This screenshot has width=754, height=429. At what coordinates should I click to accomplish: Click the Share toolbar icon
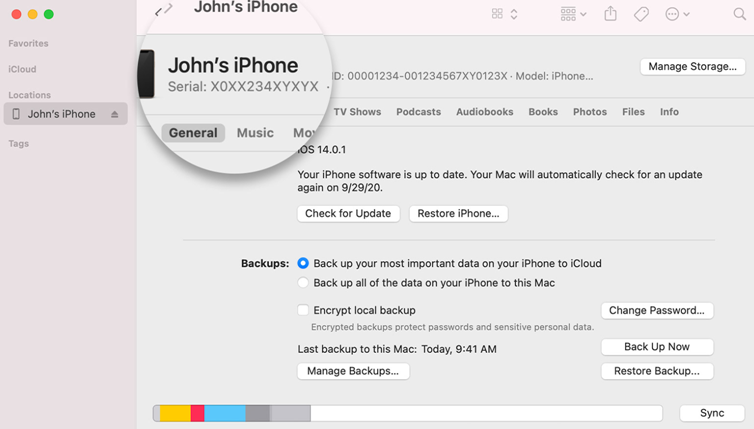click(610, 13)
